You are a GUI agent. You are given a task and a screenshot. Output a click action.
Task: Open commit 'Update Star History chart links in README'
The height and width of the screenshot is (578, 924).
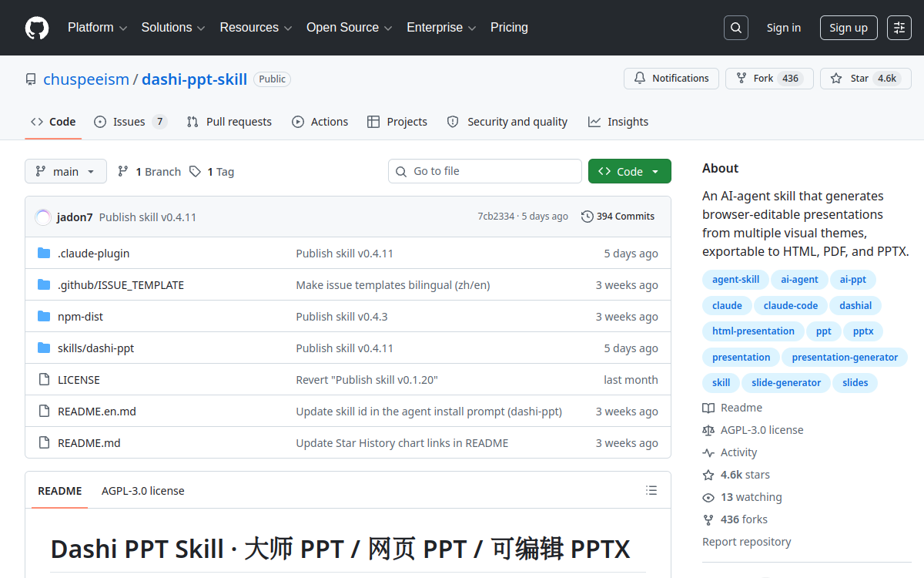[x=402, y=443]
